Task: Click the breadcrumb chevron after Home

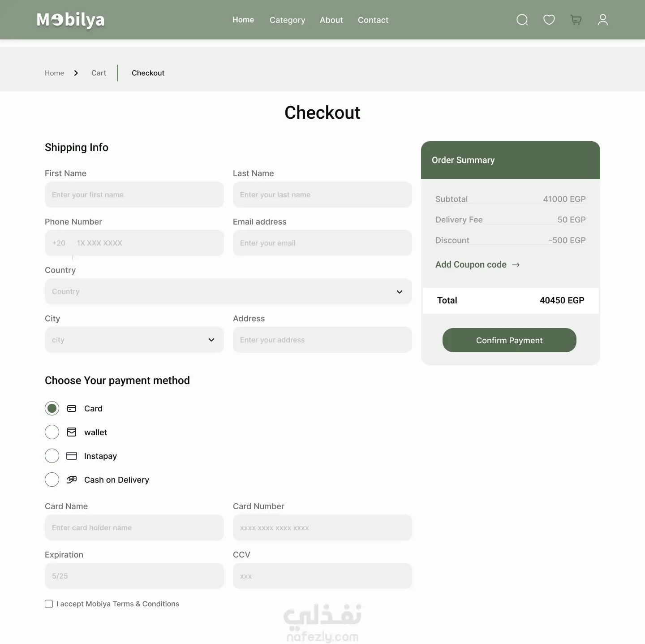Action: (76, 73)
